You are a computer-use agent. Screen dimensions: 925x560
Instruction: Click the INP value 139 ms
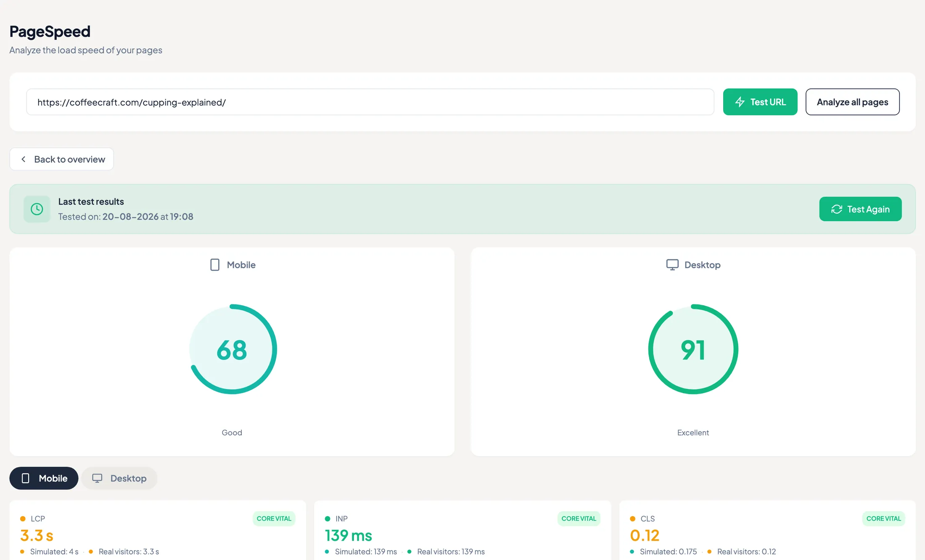[348, 535]
